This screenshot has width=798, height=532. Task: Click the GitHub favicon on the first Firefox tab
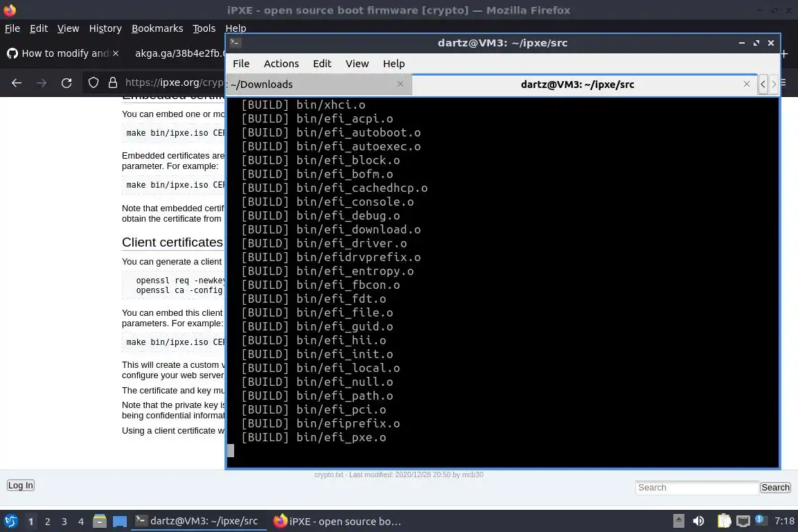tap(12, 53)
